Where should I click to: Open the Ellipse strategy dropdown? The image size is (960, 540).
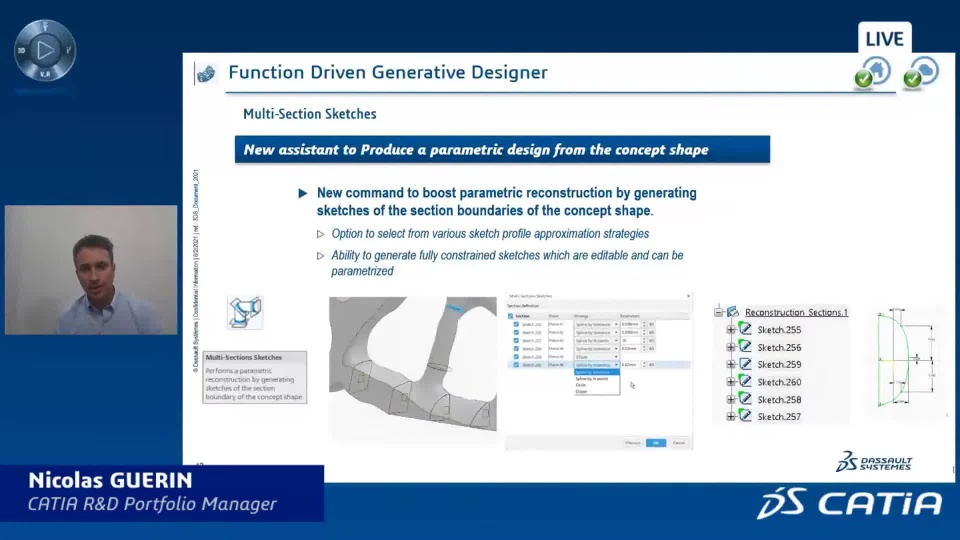[x=596, y=356]
